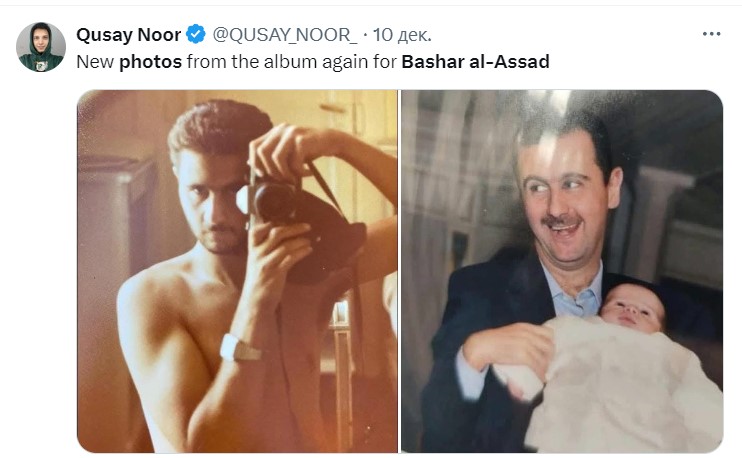Open the left photo of man with camera
The width and height of the screenshot is (742, 458).
tap(237, 271)
